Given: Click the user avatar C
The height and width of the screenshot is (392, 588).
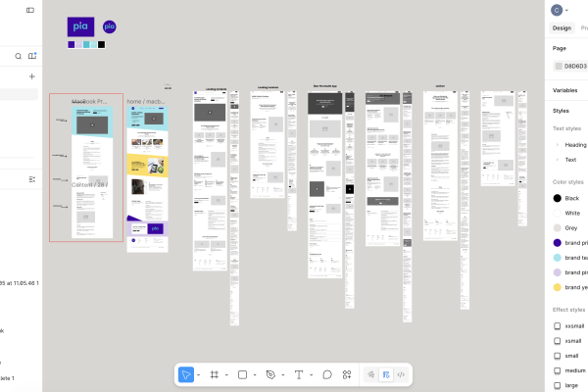Looking at the screenshot, I should [557, 10].
